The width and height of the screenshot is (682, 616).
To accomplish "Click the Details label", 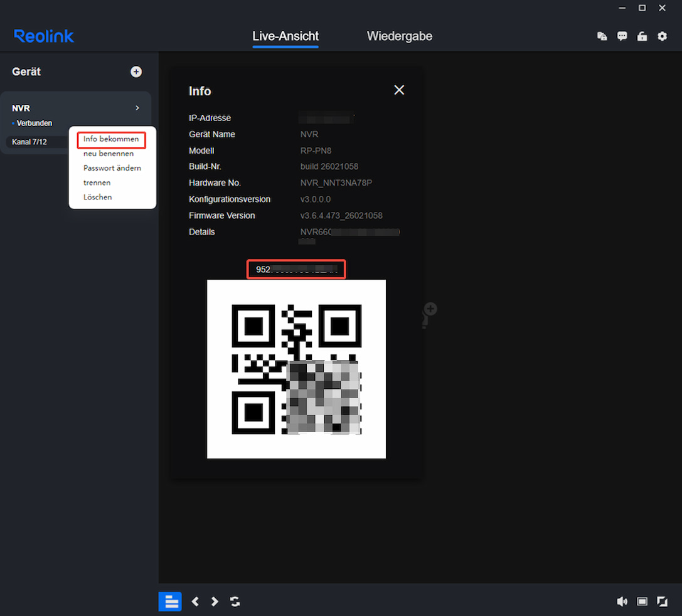I will point(202,232).
